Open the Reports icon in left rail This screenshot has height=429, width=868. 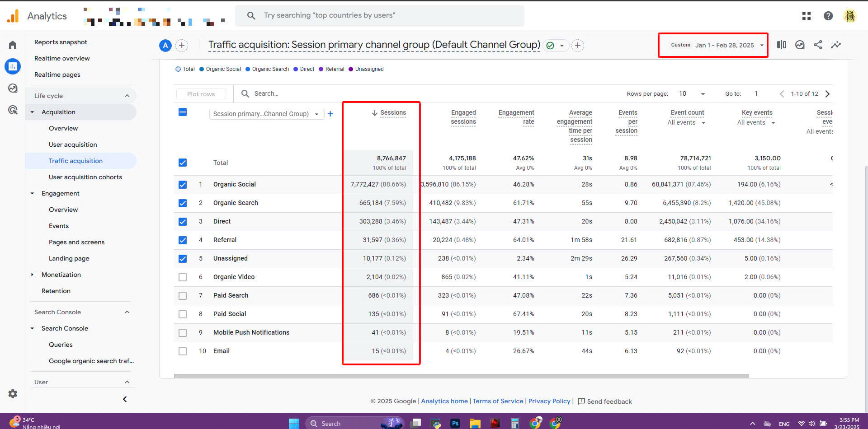point(13,66)
